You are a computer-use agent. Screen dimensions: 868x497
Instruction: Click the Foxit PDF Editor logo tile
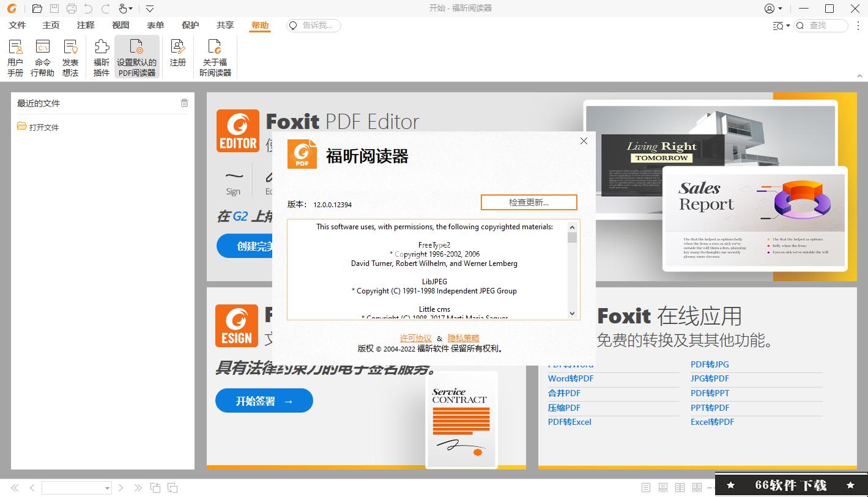click(238, 131)
